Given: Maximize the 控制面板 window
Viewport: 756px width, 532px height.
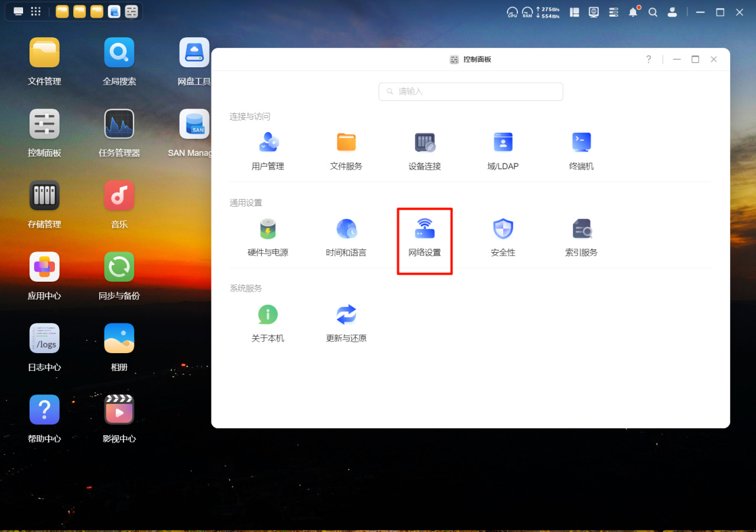Looking at the screenshot, I should (x=695, y=59).
